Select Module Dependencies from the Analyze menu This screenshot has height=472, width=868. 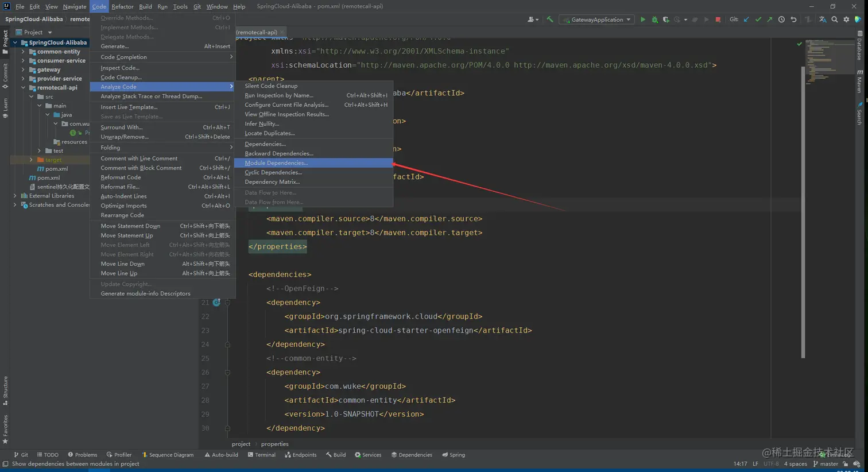point(276,163)
